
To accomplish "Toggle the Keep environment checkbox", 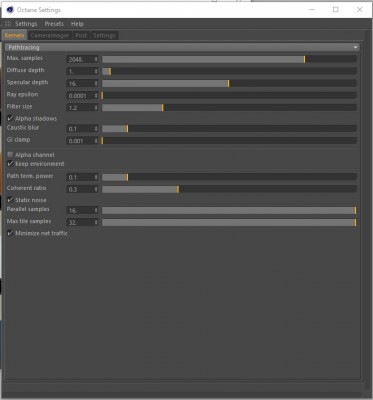I will click(10, 164).
